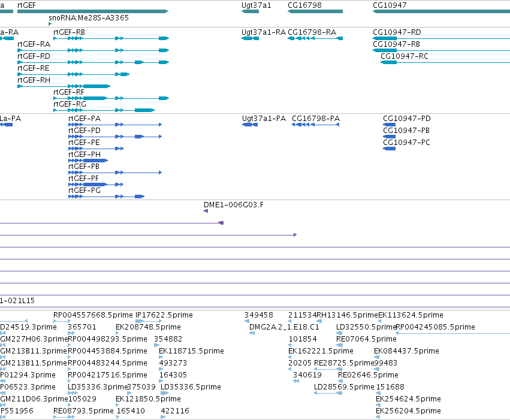Select the CG10947-RD transcript label
The height and width of the screenshot is (420, 510).
click(x=397, y=32)
